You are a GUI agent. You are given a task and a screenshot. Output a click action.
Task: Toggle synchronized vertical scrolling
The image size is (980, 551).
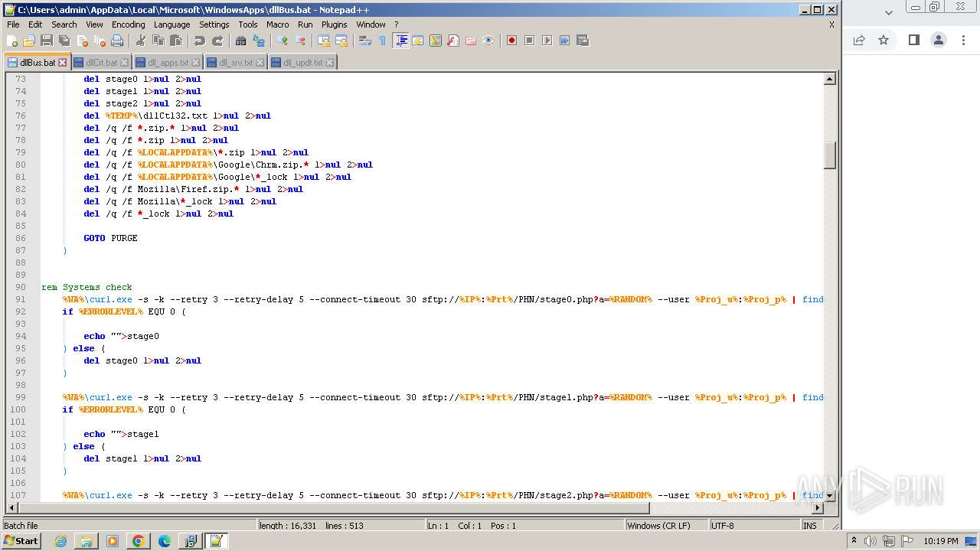(324, 41)
